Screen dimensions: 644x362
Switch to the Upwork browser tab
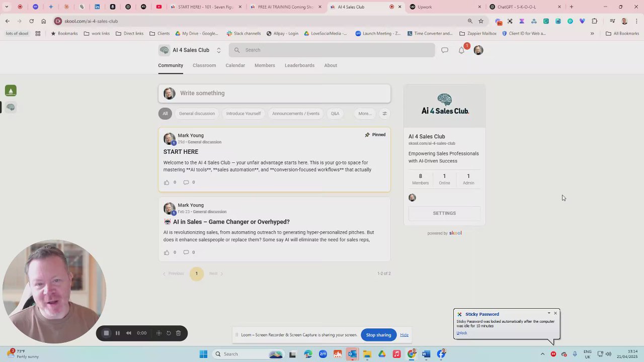point(445,7)
